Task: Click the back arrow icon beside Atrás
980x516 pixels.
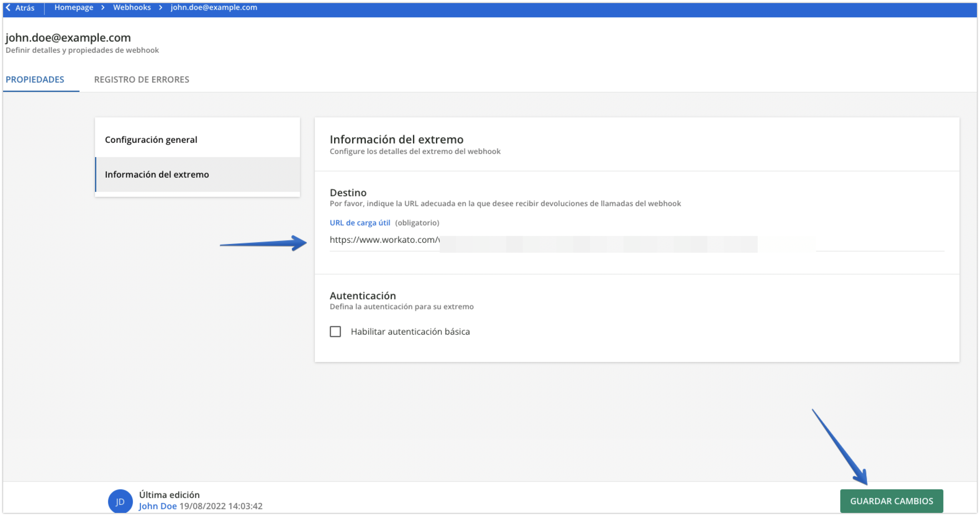Action: click(x=8, y=7)
